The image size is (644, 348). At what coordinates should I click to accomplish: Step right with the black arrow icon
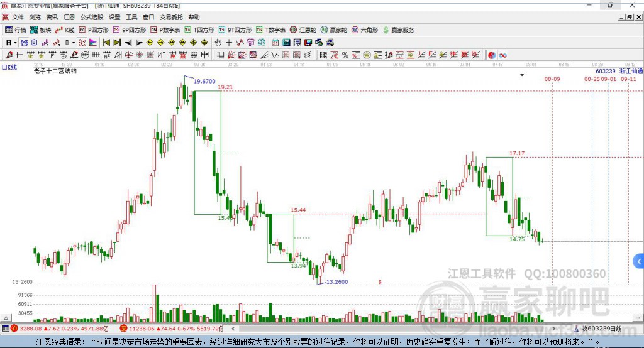(139, 43)
